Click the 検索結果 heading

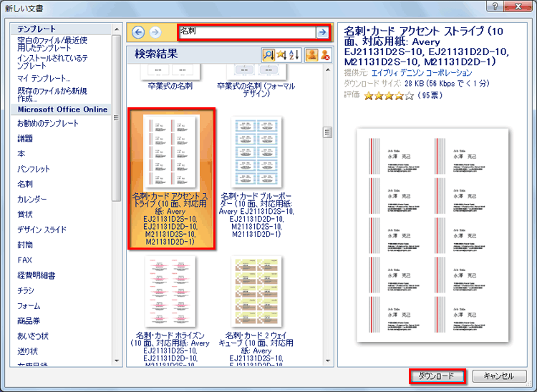(156, 54)
